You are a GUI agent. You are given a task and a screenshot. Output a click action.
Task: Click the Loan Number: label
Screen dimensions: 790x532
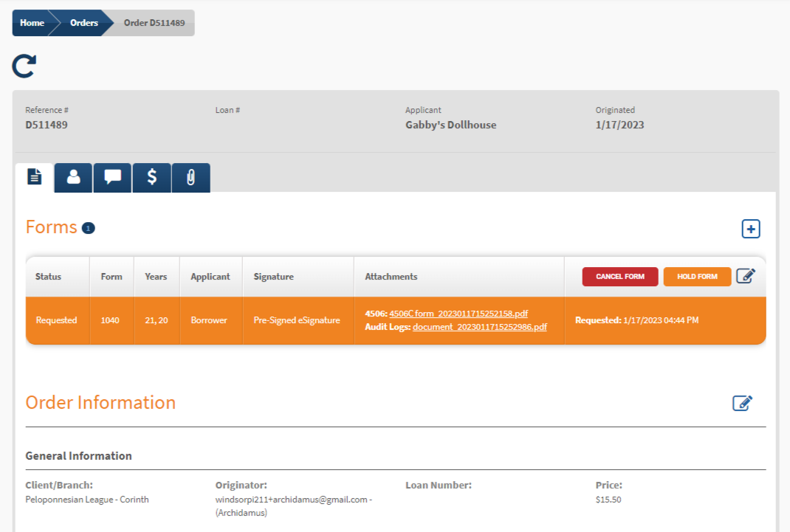click(x=439, y=486)
